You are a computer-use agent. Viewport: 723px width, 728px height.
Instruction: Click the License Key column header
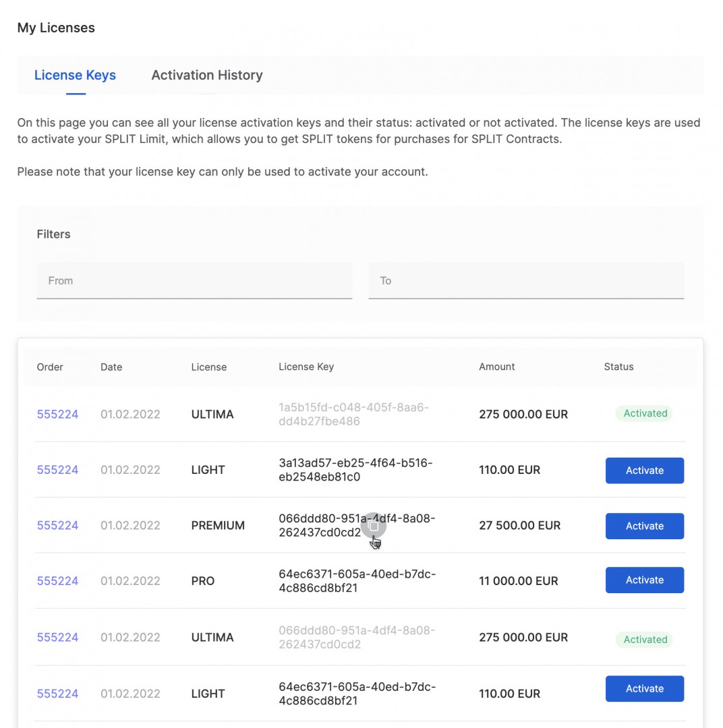[x=306, y=367]
